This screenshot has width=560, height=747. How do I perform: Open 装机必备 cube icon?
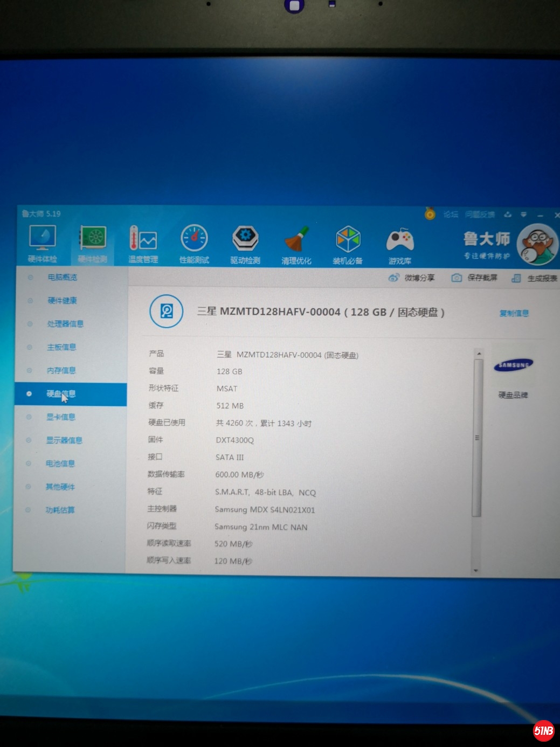tap(348, 245)
